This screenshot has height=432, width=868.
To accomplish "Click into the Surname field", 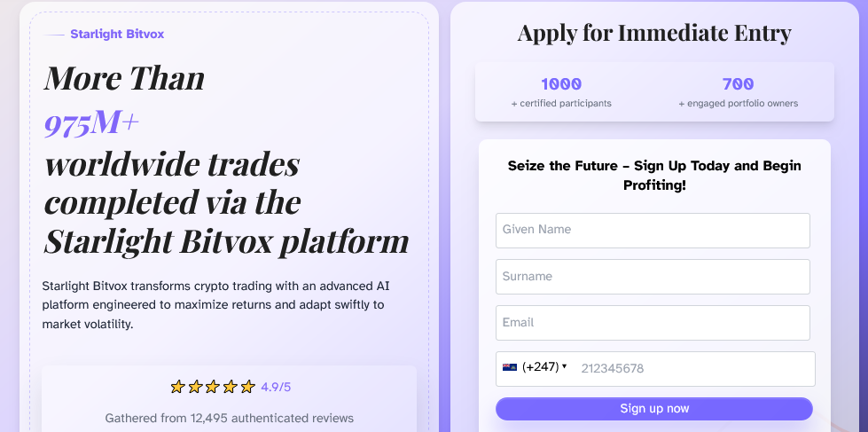I will point(653,277).
